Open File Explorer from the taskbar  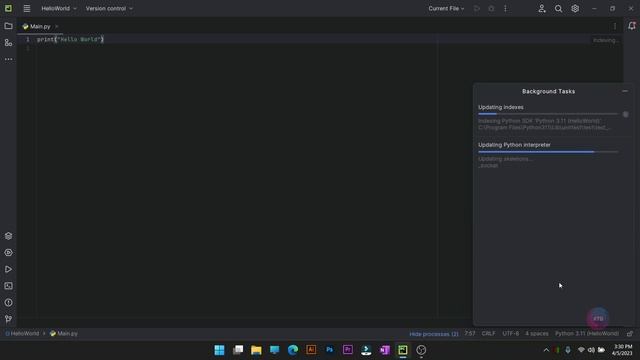pyautogui.click(x=256, y=350)
